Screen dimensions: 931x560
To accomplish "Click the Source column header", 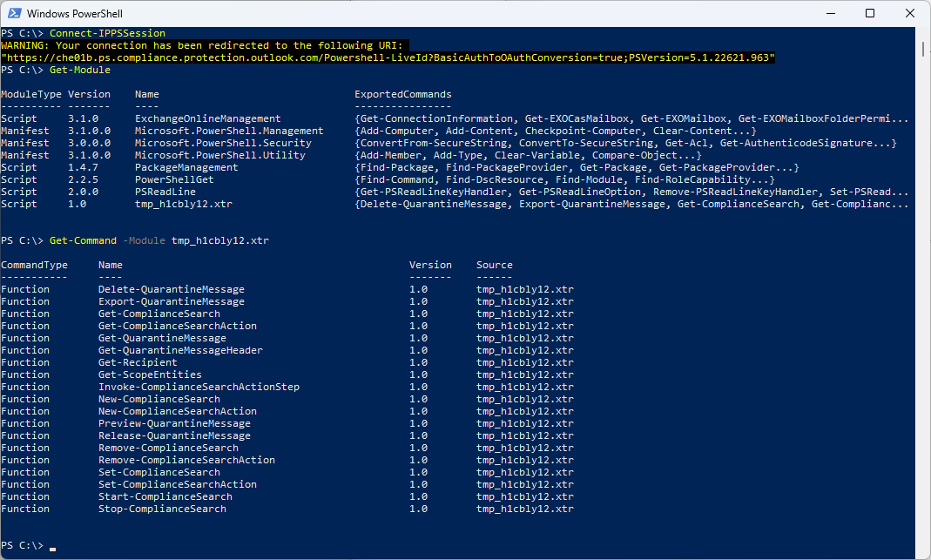I will (x=495, y=265).
